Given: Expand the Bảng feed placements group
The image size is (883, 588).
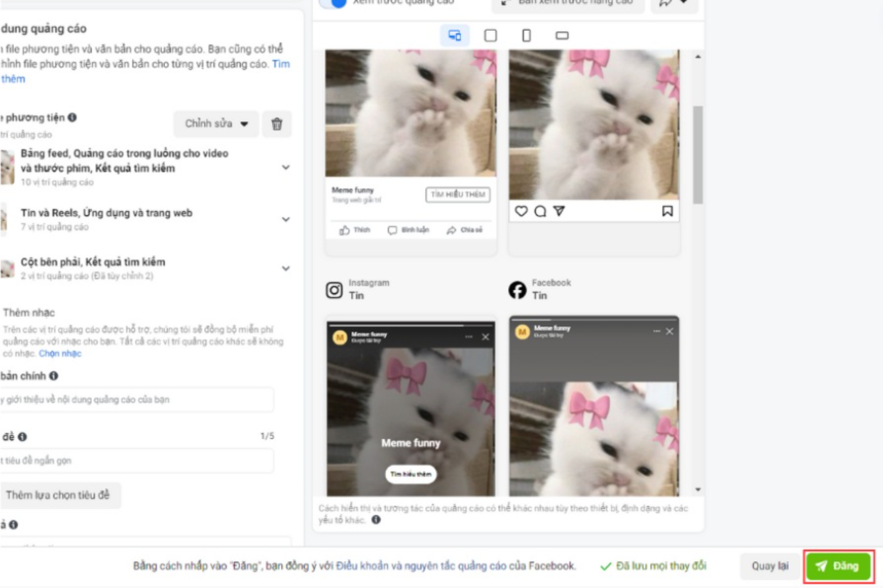Looking at the screenshot, I should click(286, 168).
